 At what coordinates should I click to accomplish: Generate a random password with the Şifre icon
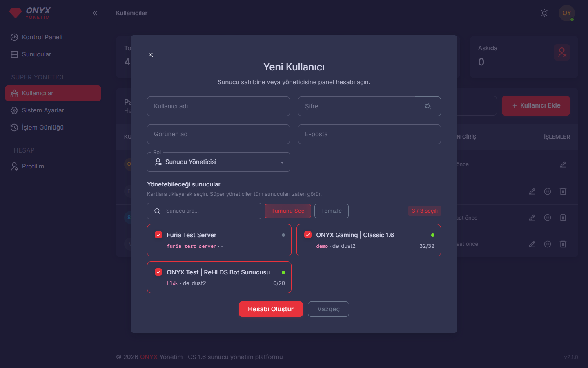click(428, 106)
